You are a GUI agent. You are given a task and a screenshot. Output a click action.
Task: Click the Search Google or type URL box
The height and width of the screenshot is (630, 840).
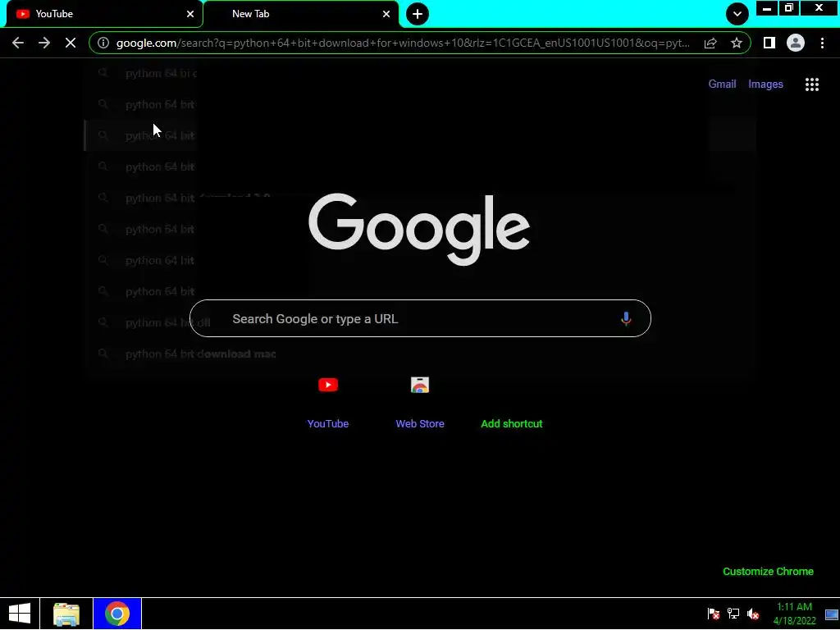(420, 318)
